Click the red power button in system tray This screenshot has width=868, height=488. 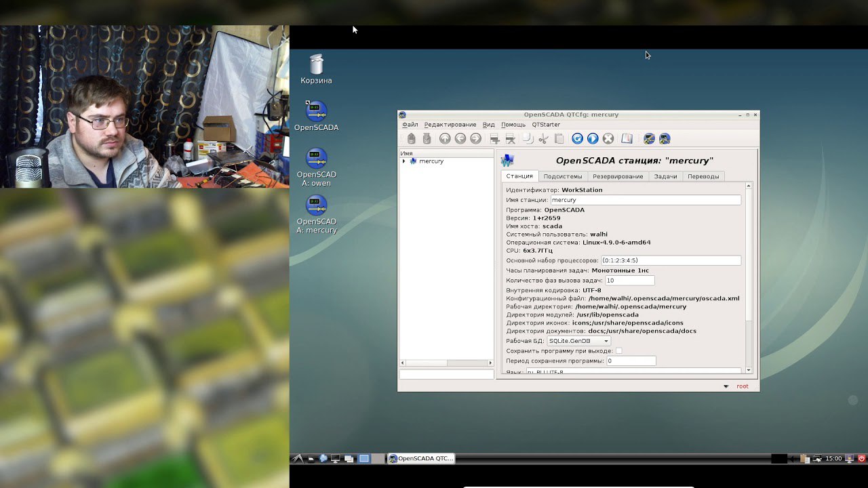point(862,459)
